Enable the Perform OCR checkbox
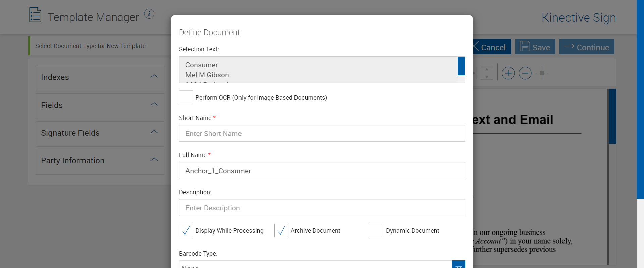 click(x=186, y=97)
